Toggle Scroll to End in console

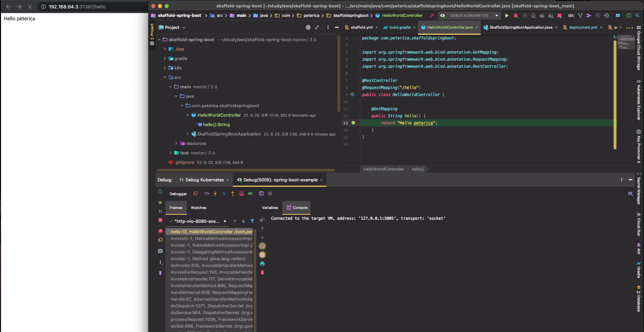(262, 255)
